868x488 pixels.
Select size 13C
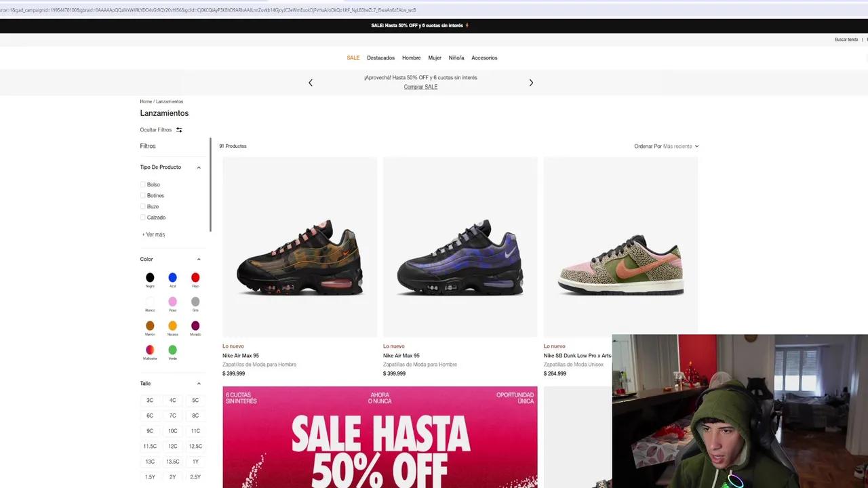coord(150,462)
